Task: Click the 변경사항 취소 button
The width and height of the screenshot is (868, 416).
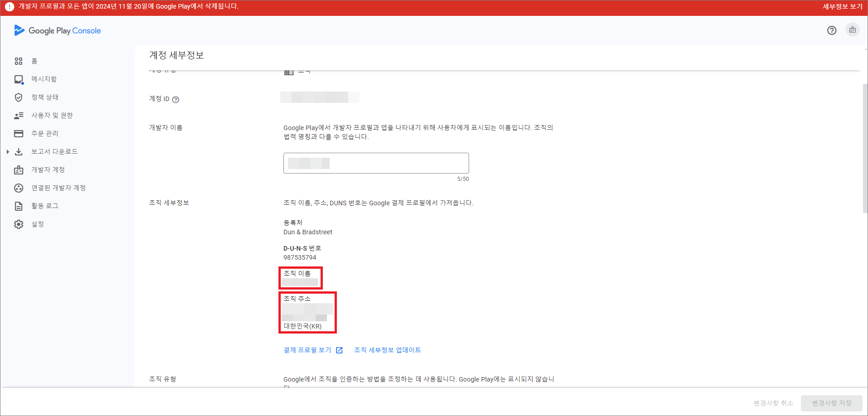Action: pos(773,403)
